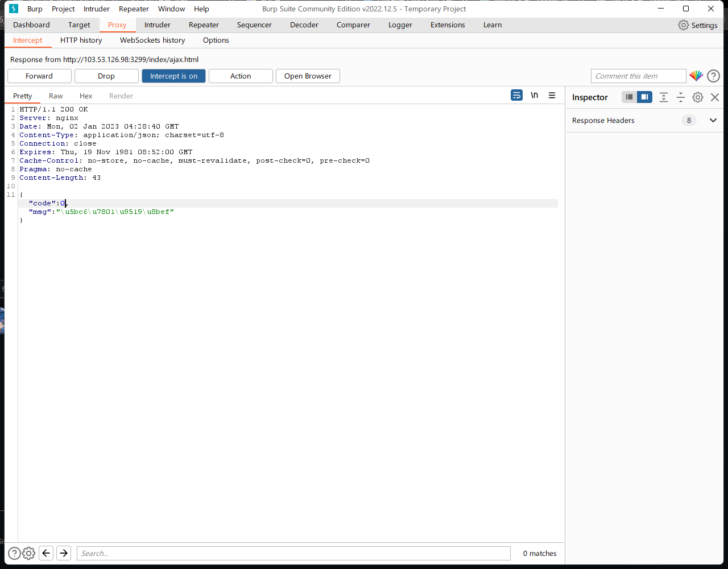728x569 pixels.
Task: Switch to the Target tab
Action: click(79, 25)
